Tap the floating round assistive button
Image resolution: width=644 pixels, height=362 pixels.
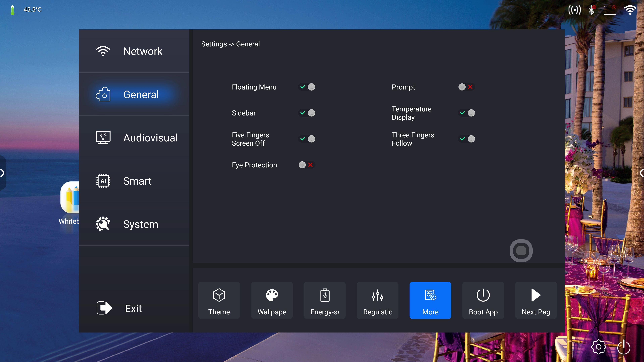click(x=521, y=251)
